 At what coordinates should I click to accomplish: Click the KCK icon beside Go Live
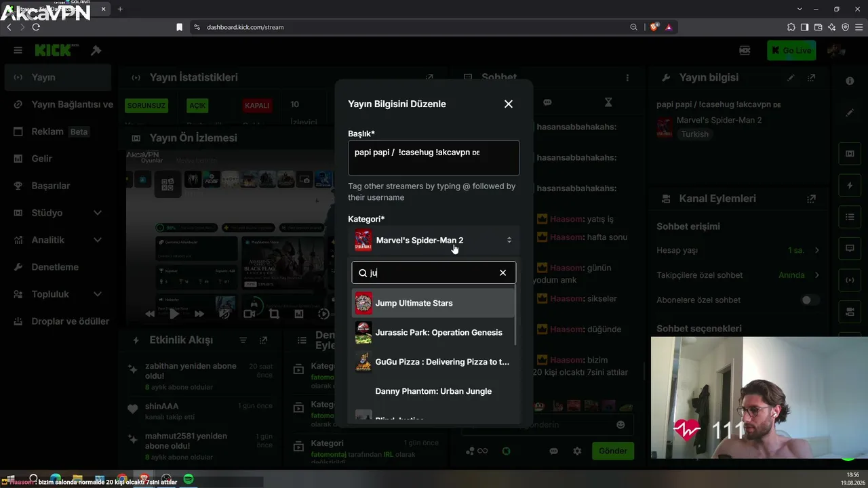click(745, 50)
